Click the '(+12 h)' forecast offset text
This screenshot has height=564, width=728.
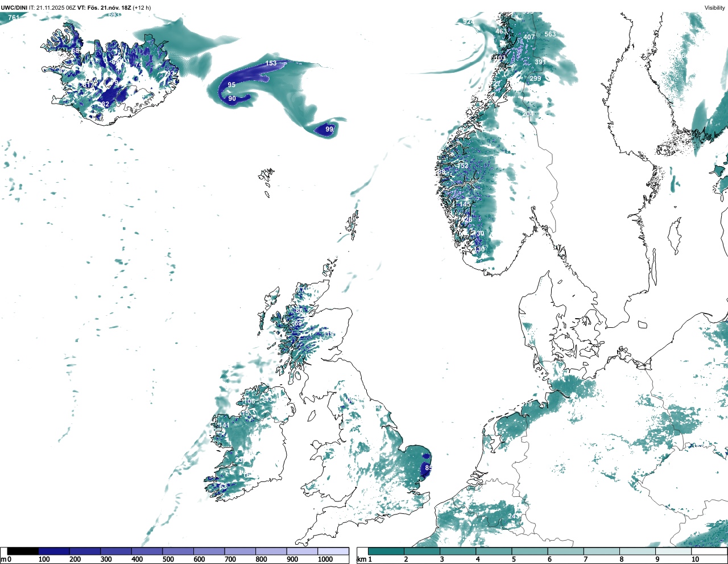[142, 7]
